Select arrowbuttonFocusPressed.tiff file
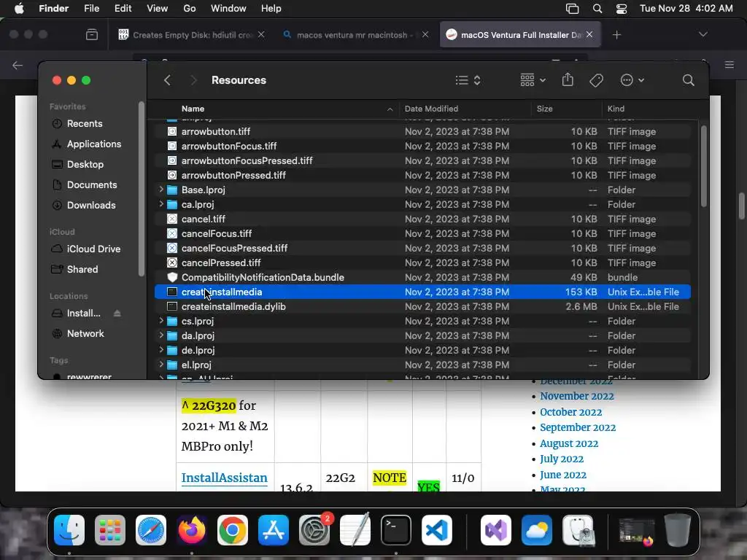This screenshot has height=560, width=747. click(422, 160)
